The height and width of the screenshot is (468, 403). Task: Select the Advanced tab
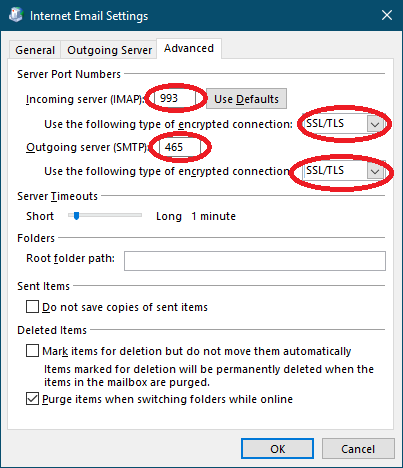189,48
